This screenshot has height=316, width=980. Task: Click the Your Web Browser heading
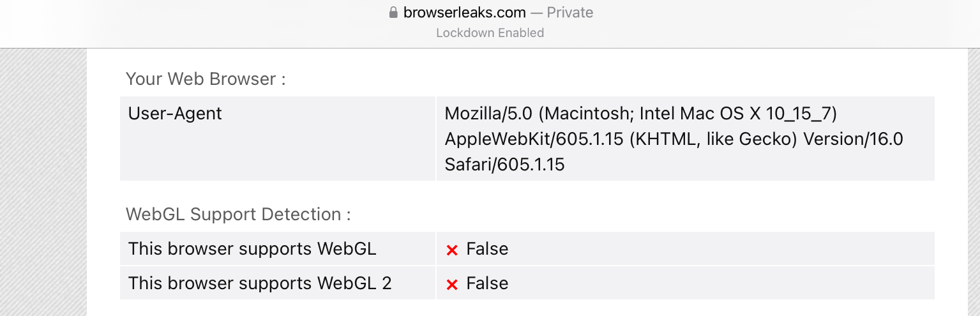pyautogui.click(x=206, y=79)
